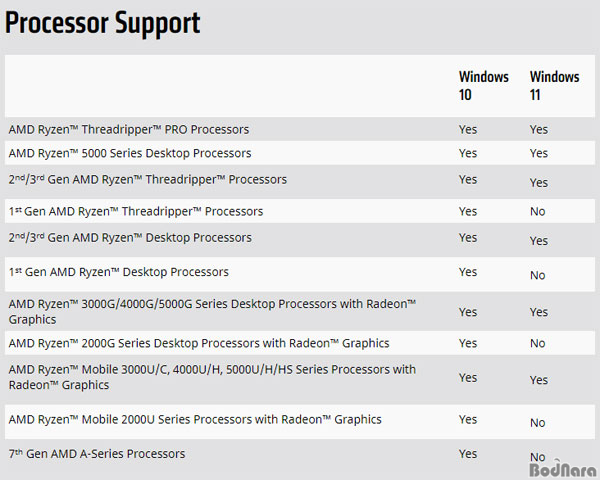
Task: Click 2nd/3rd Gen AMD Ryzen Threadripper Processors
Action: click(147, 179)
